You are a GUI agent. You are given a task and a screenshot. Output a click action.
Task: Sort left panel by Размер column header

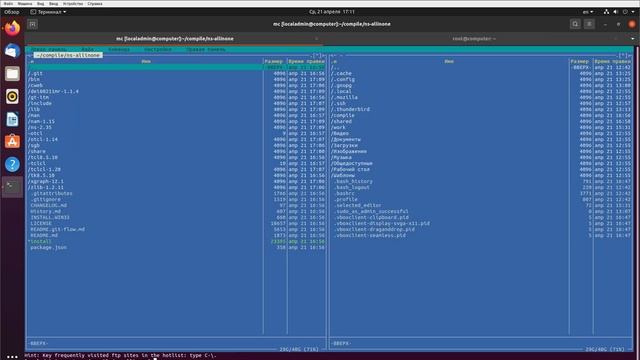click(273, 61)
